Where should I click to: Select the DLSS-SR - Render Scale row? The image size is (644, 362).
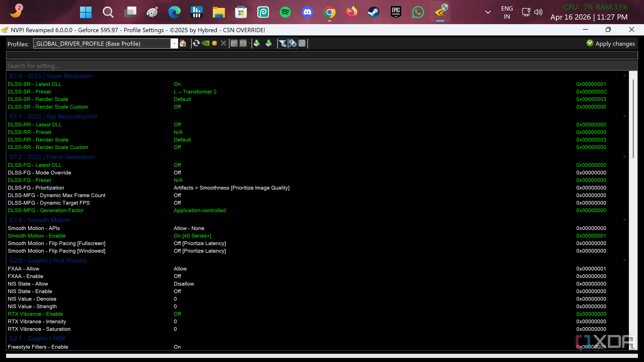(x=317, y=99)
